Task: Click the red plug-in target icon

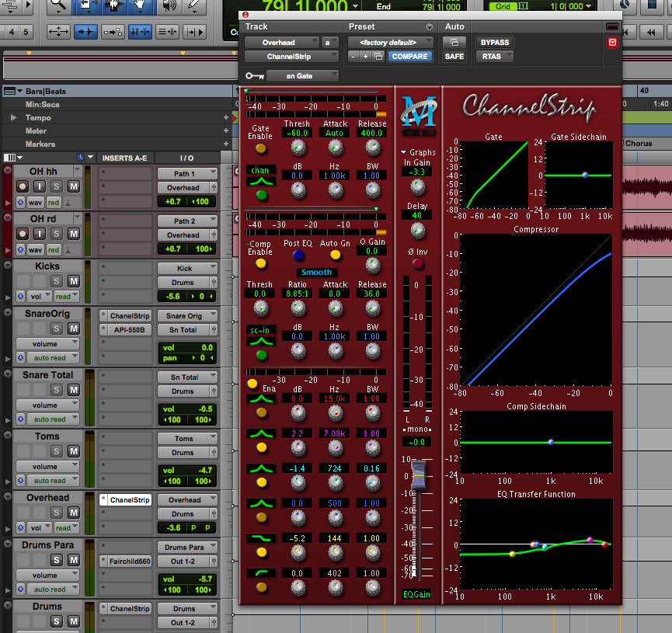Action: [x=612, y=43]
